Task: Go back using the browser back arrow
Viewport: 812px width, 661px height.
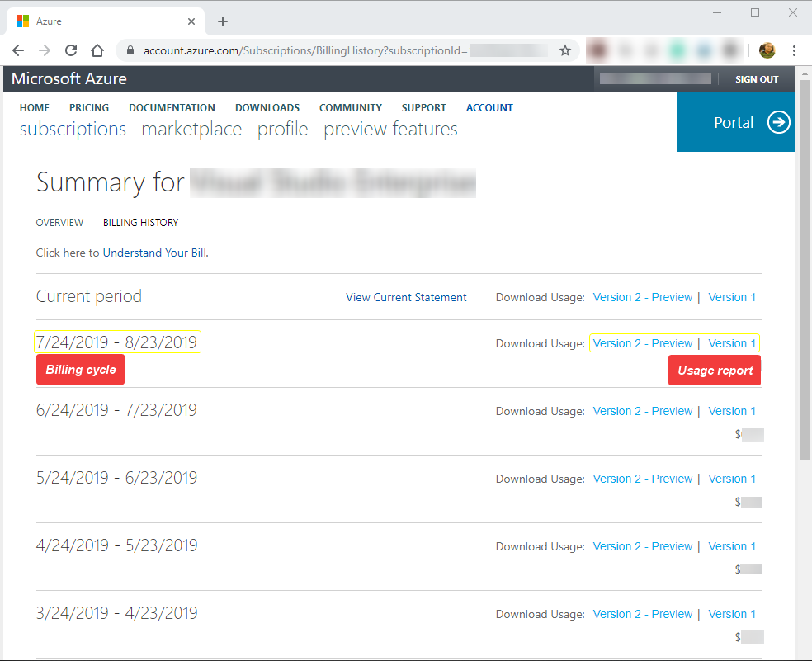Action: coord(18,50)
